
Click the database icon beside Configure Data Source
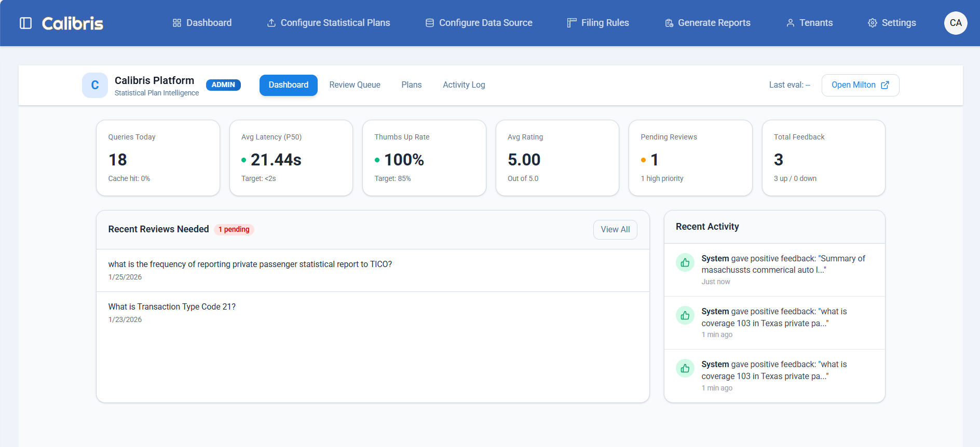tap(430, 23)
